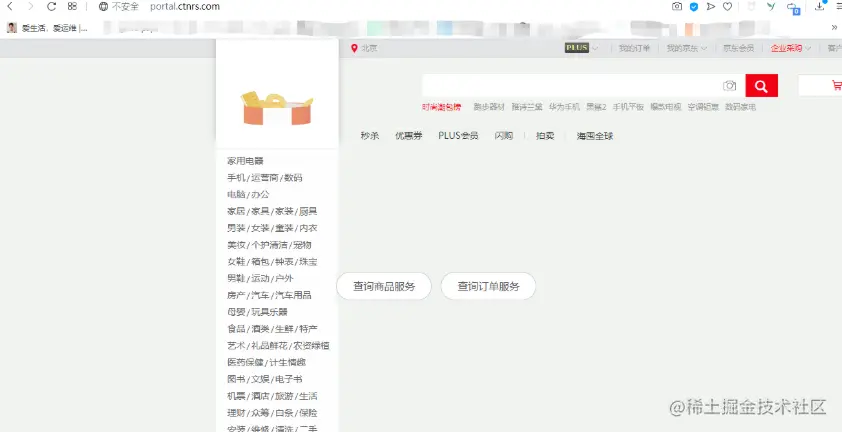Click the browser screenshot camera icon
Image resolution: width=842 pixels, height=432 pixels.
(677, 6)
